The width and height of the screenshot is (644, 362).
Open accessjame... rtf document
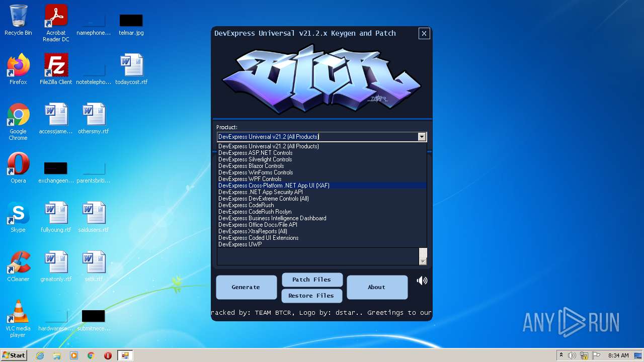click(56, 119)
